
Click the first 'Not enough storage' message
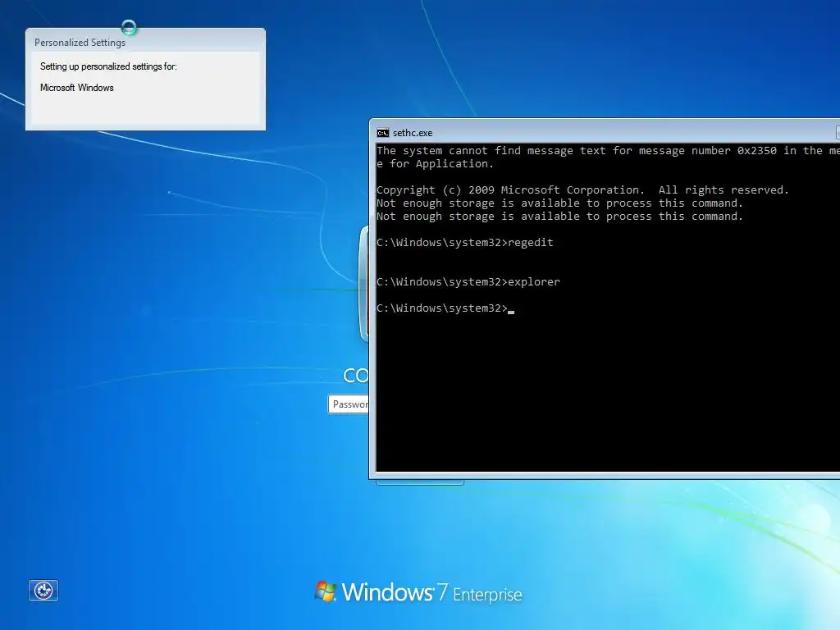pyautogui.click(x=559, y=203)
